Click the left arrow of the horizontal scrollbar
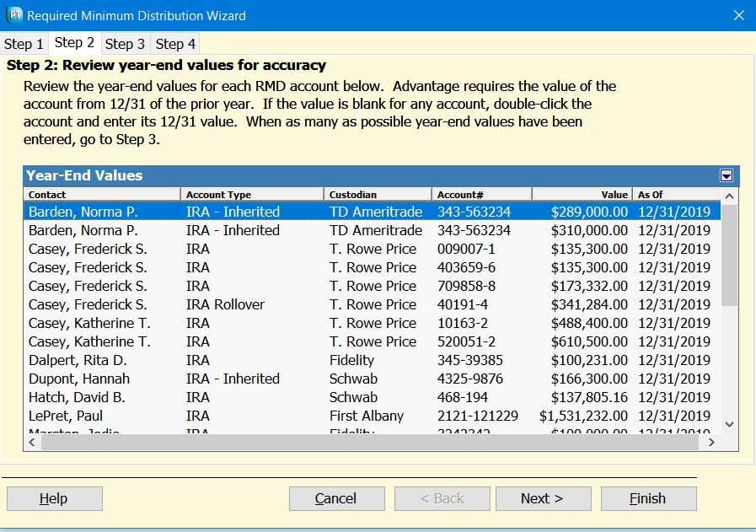 point(29,442)
